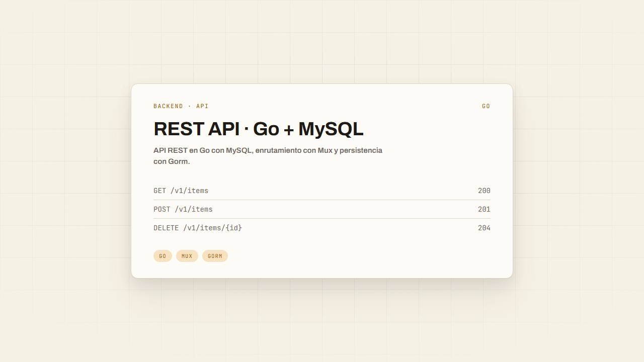Click 'MySQL' in the large heading
The image size is (644, 362).
coord(331,129)
